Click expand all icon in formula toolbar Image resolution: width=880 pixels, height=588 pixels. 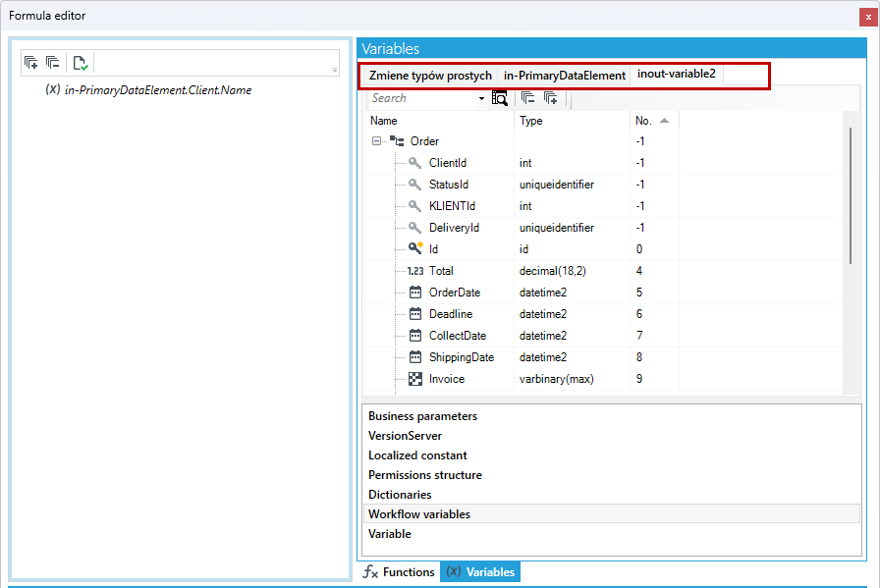click(x=31, y=62)
